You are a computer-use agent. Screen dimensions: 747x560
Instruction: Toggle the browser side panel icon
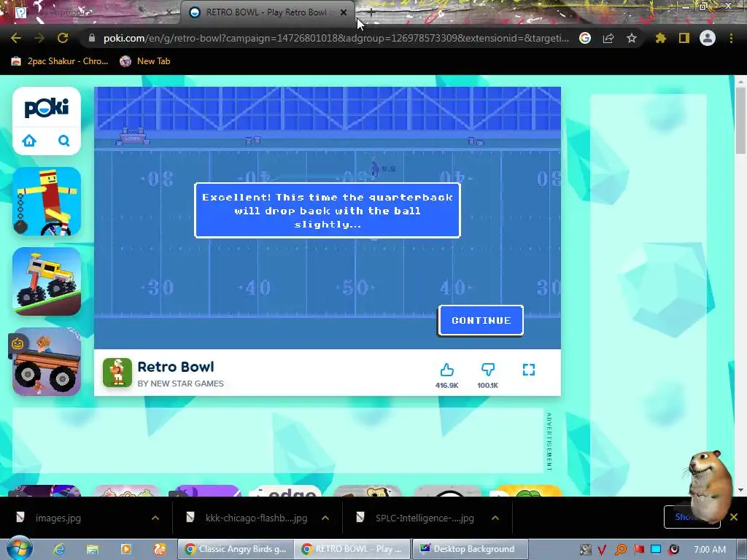[684, 38]
